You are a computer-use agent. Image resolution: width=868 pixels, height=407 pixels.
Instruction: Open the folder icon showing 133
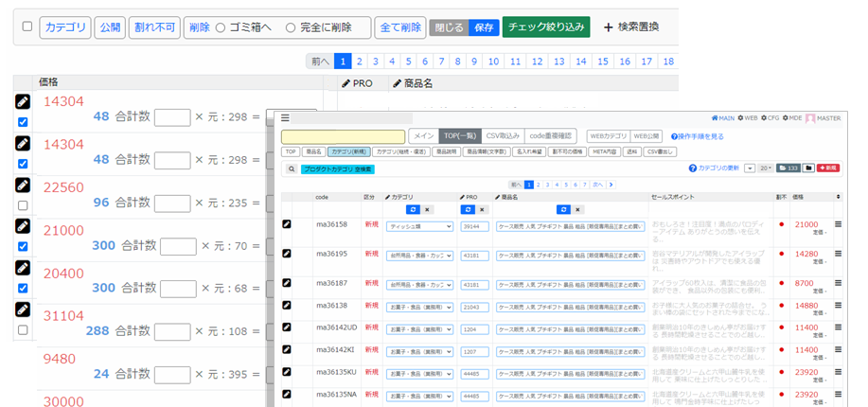788,168
